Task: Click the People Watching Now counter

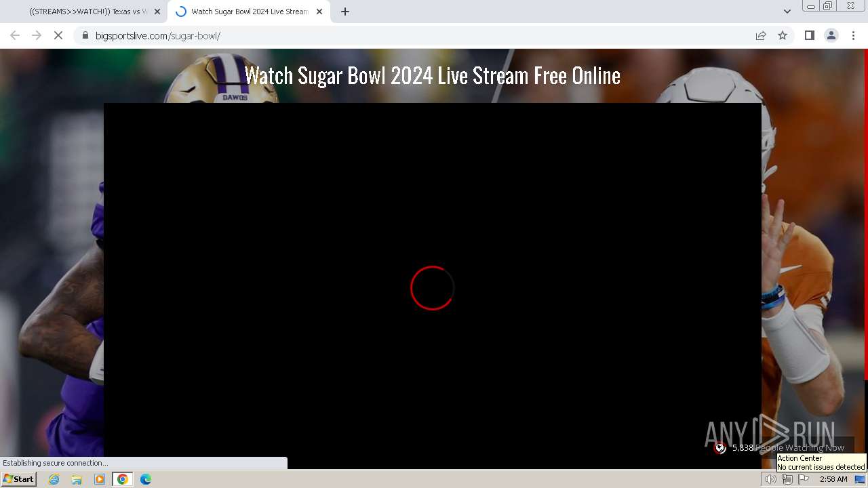Action: (788, 447)
